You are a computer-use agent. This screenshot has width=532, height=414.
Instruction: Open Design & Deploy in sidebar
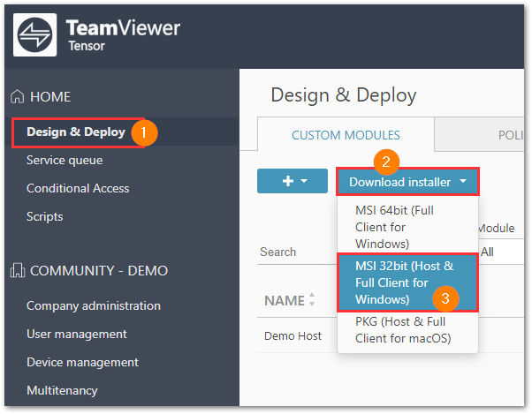[76, 132]
